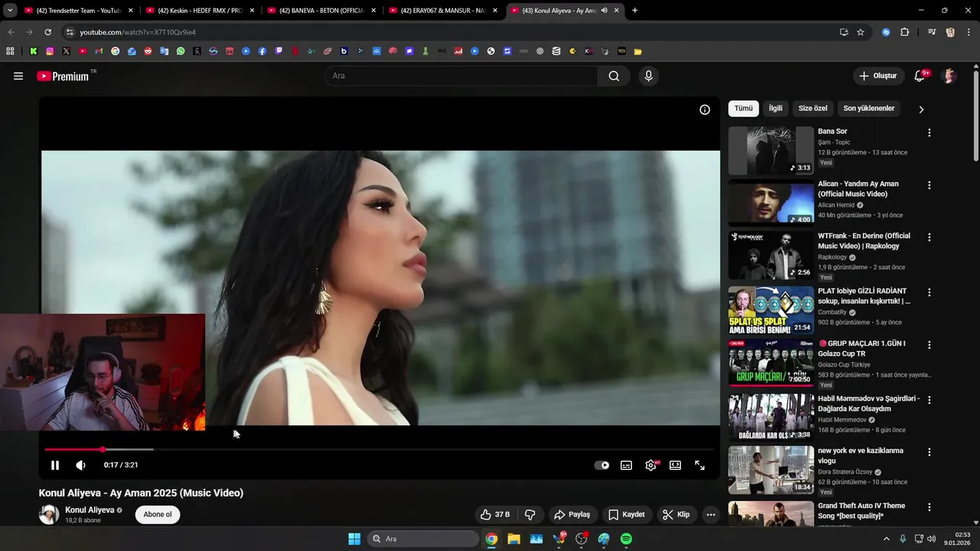Open Spotify from the taskbar

tap(626, 539)
